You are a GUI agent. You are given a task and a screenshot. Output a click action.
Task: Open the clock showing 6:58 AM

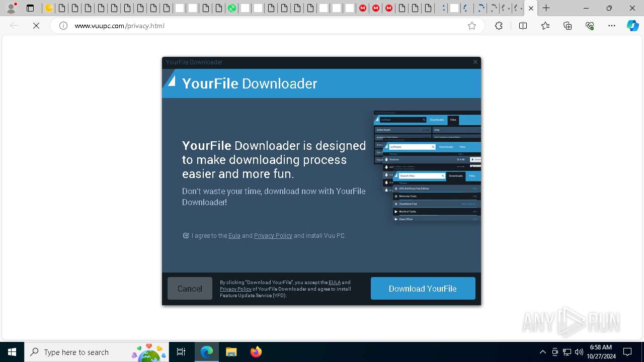pyautogui.click(x=601, y=352)
